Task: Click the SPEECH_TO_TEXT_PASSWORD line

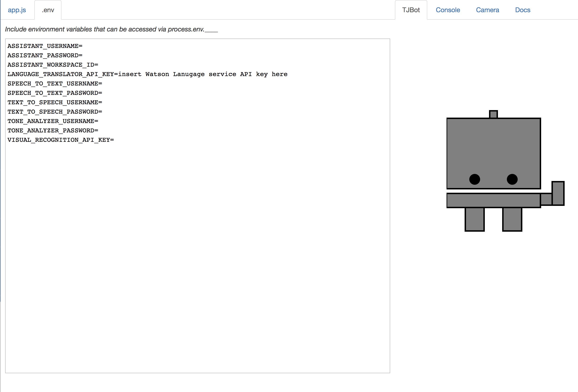Action: (55, 93)
